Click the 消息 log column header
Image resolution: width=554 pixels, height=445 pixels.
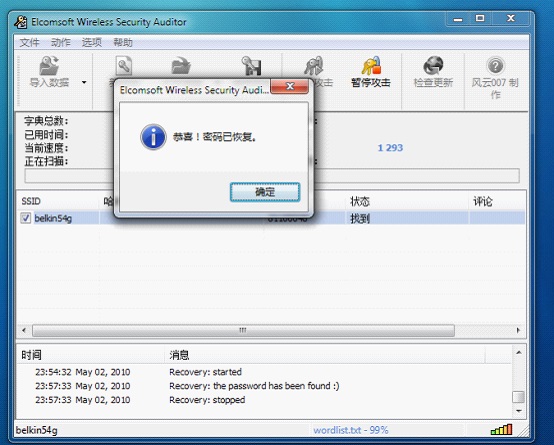(x=325, y=355)
